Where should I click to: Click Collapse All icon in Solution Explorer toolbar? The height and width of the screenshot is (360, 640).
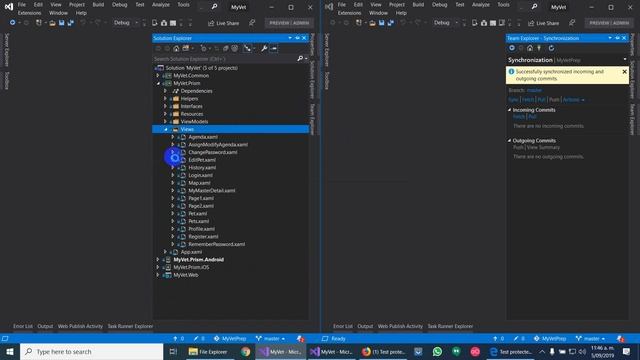(x=225, y=49)
